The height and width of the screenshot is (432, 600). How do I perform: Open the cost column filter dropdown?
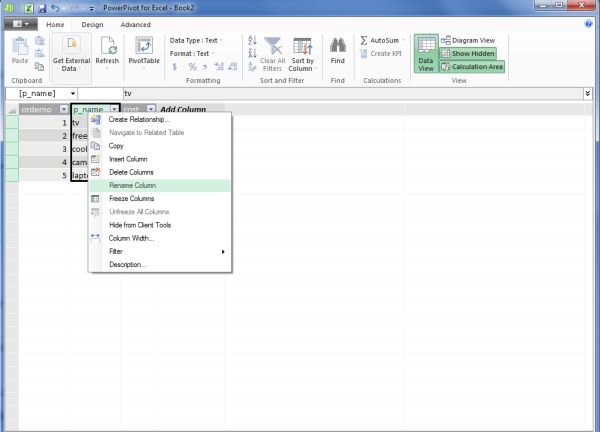[x=151, y=109]
